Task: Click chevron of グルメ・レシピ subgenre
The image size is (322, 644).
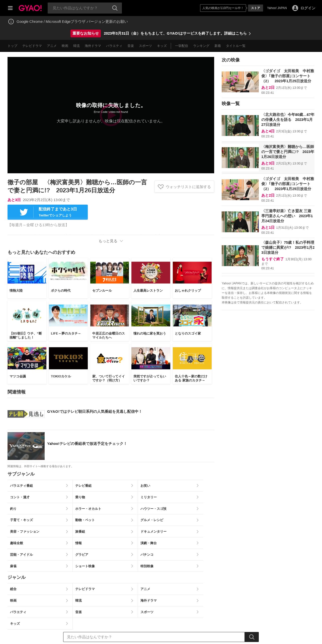Action: (198, 520)
